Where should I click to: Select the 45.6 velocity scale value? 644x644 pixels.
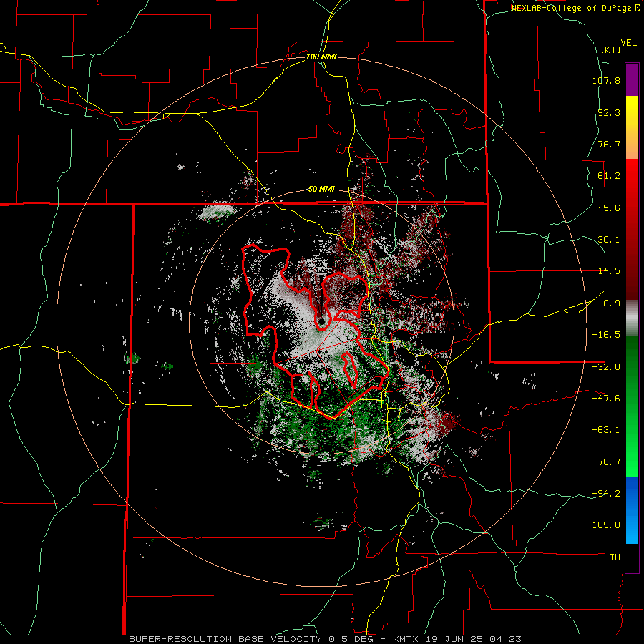coord(609,208)
